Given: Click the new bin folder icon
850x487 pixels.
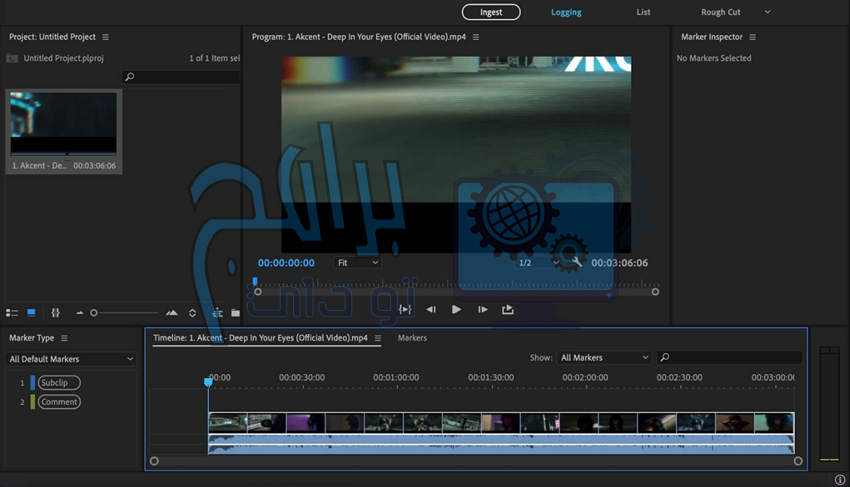Looking at the screenshot, I should pos(235,313).
